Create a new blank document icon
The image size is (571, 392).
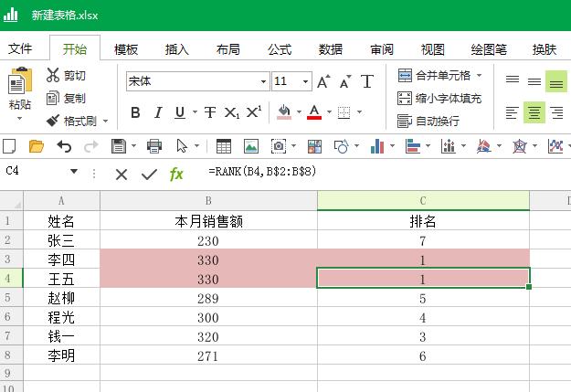pos(9,146)
